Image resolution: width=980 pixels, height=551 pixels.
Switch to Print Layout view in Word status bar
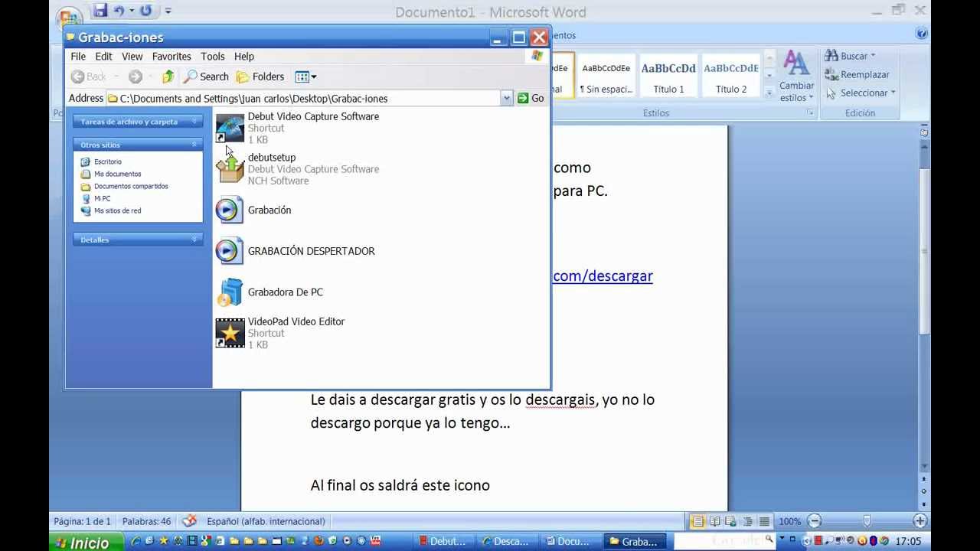coord(697,521)
